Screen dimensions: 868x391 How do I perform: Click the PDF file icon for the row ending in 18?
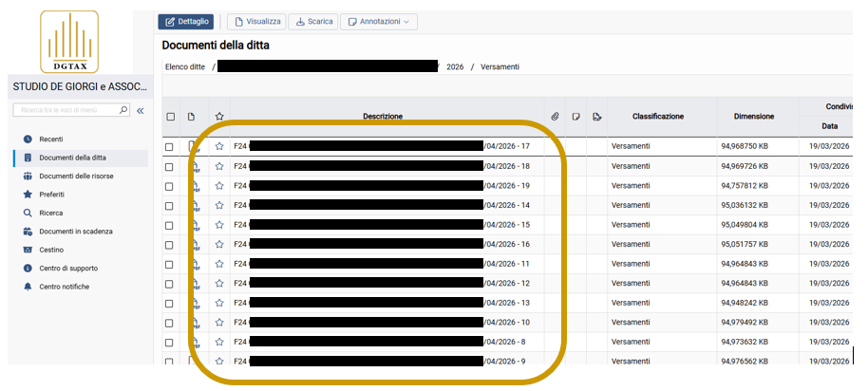[x=195, y=166]
